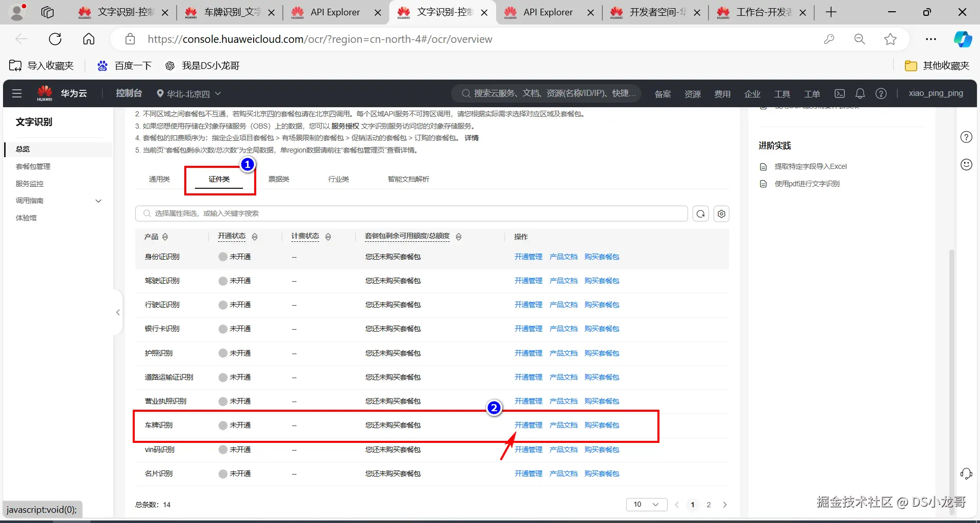Open the 华北-北京四 region dropdown

189,94
